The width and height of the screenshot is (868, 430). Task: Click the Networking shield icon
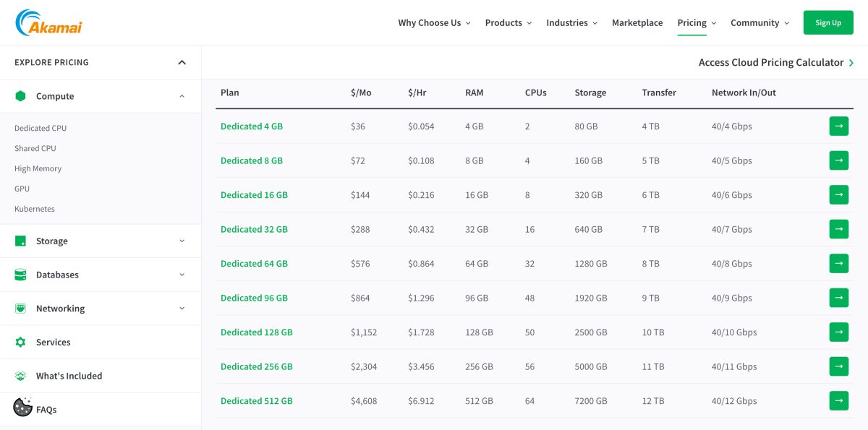tap(20, 308)
